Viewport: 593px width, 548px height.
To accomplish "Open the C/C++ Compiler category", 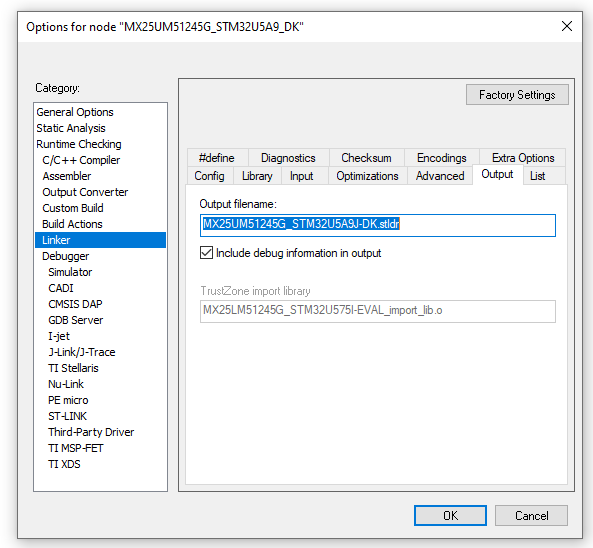I will pos(81,160).
